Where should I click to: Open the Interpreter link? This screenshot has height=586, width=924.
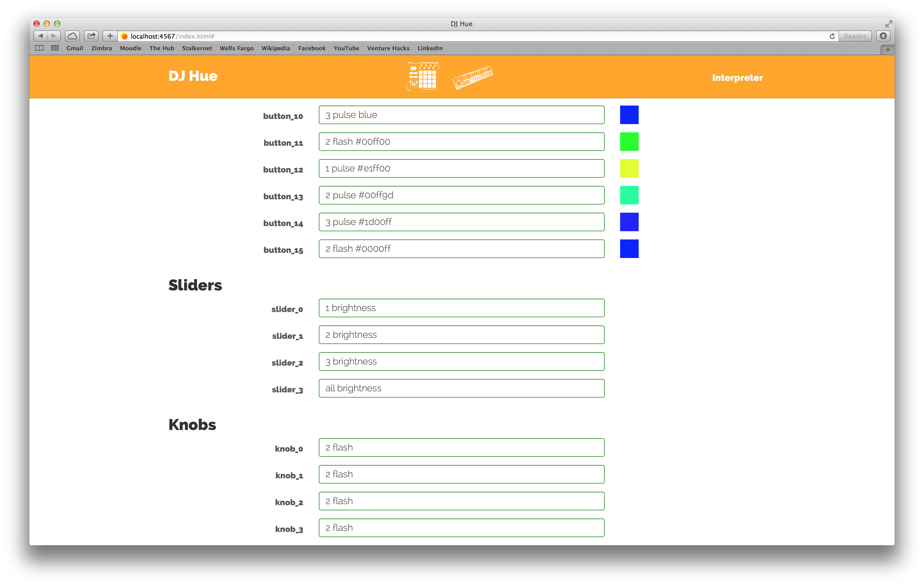coord(737,78)
